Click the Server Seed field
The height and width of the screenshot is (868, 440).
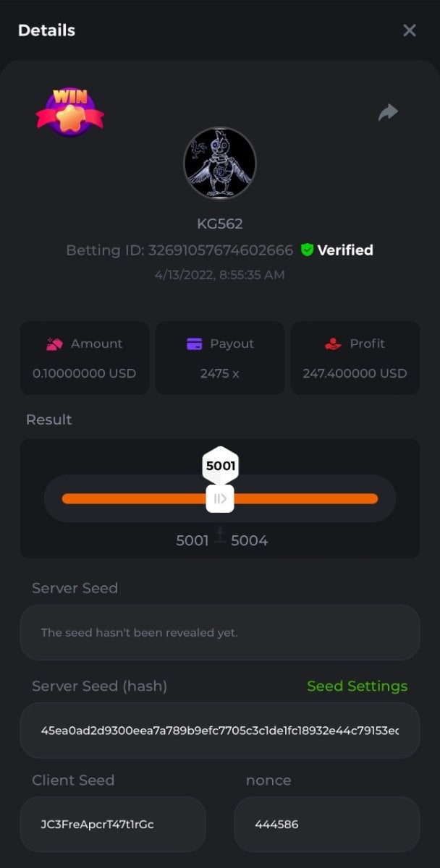220,632
